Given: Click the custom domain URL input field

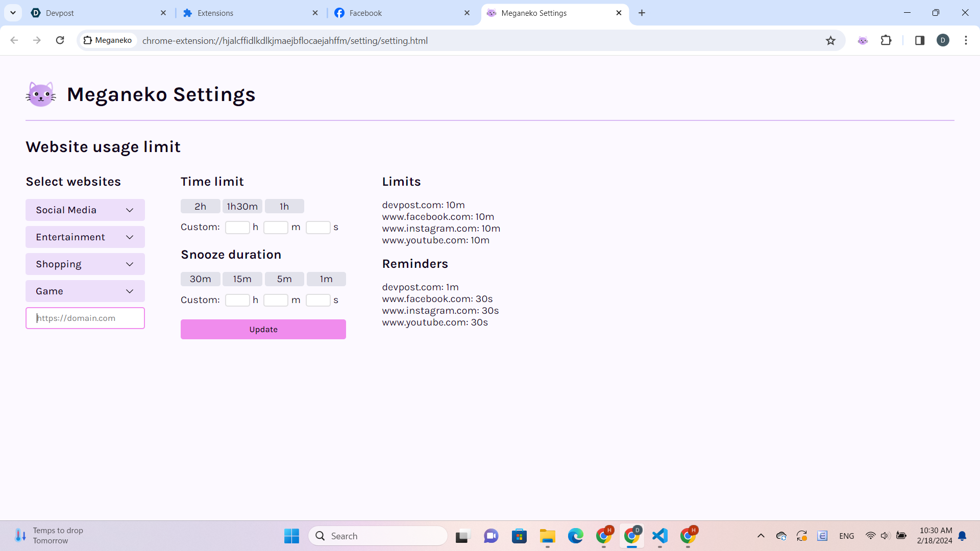Looking at the screenshot, I should click(85, 318).
